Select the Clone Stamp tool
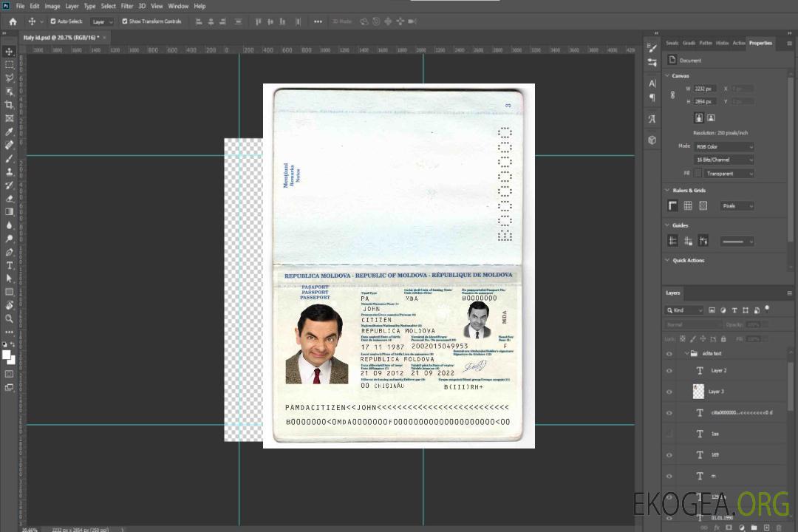This screenshot has width=798, height=532. click(x=9, y=172)
